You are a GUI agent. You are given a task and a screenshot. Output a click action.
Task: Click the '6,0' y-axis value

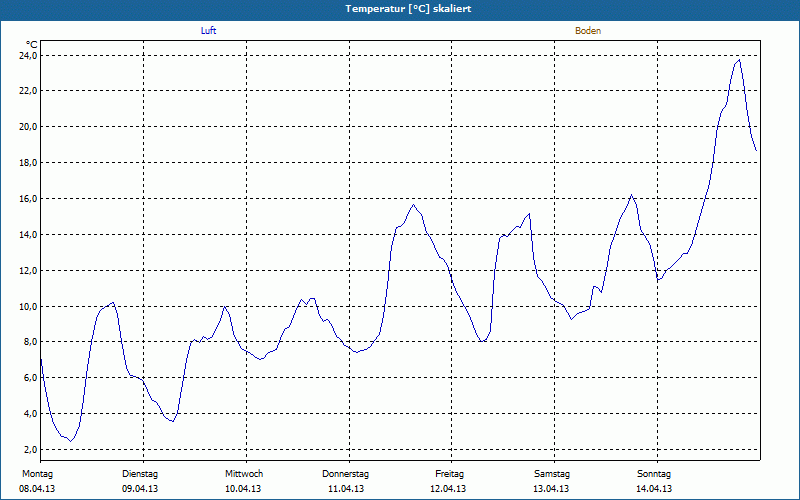coord(31,378)
